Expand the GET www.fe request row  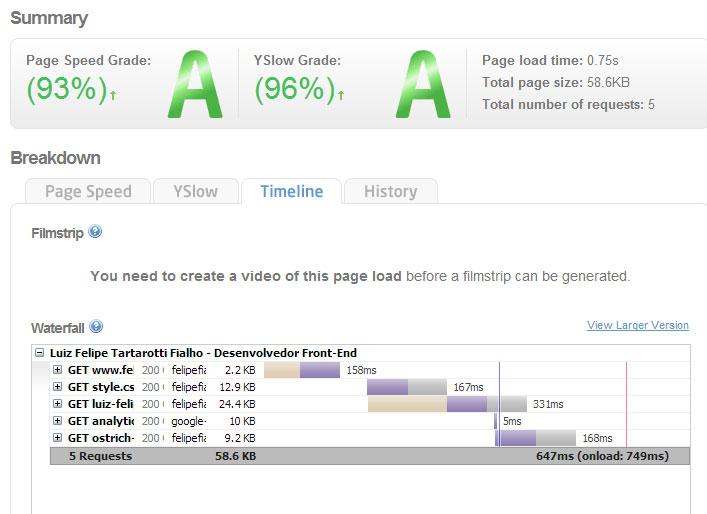click(57, 370)
